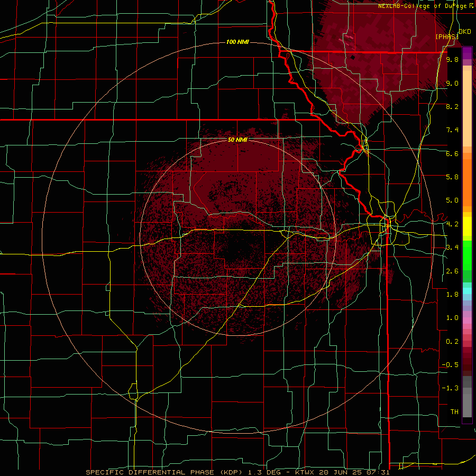Click the TH label on the scale
476x476 pixels.
[454, 412]
